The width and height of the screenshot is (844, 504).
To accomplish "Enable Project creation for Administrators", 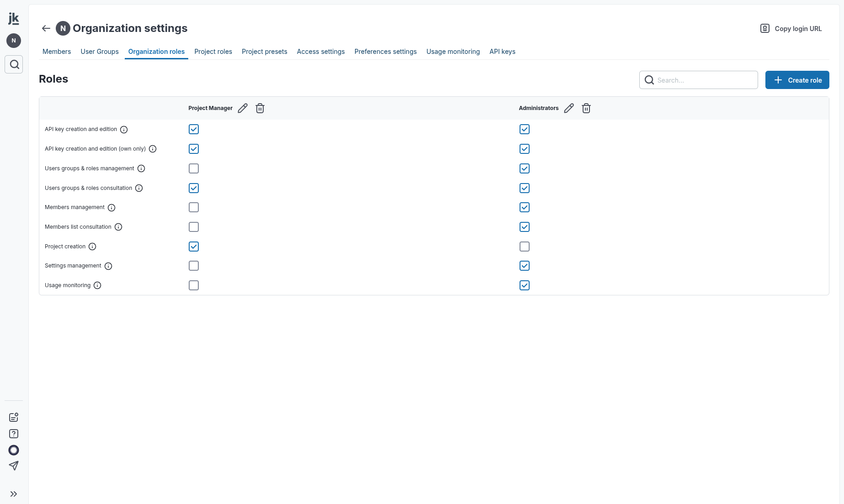I will (525, 247).
